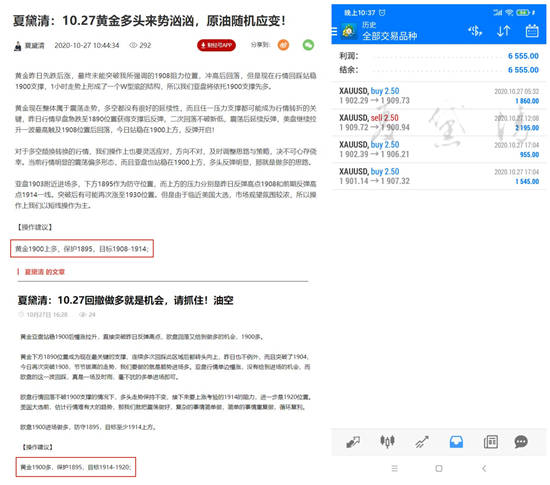
Task: Open the calendar date range icon
Action: click(x=532, y=31)
